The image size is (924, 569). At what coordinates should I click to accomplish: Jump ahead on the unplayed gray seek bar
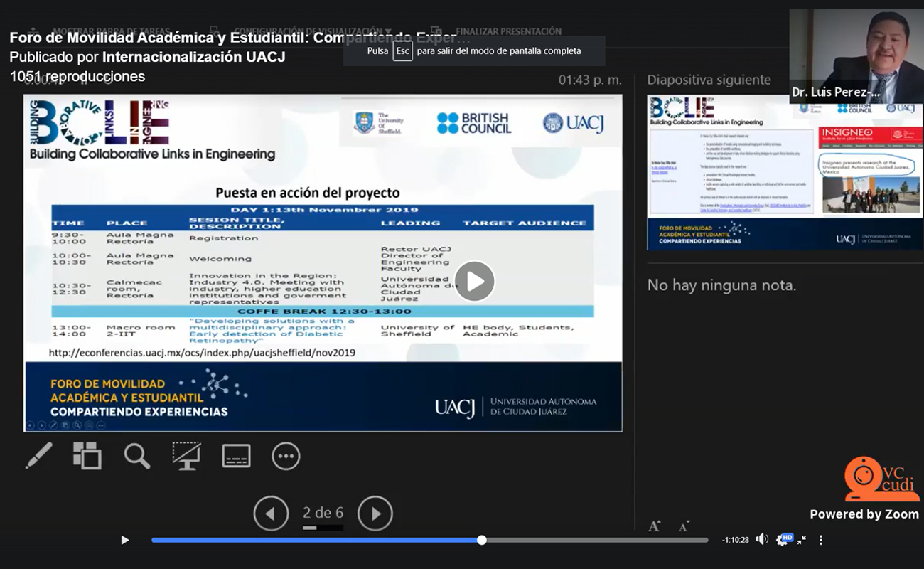click(x=597, y=540)
